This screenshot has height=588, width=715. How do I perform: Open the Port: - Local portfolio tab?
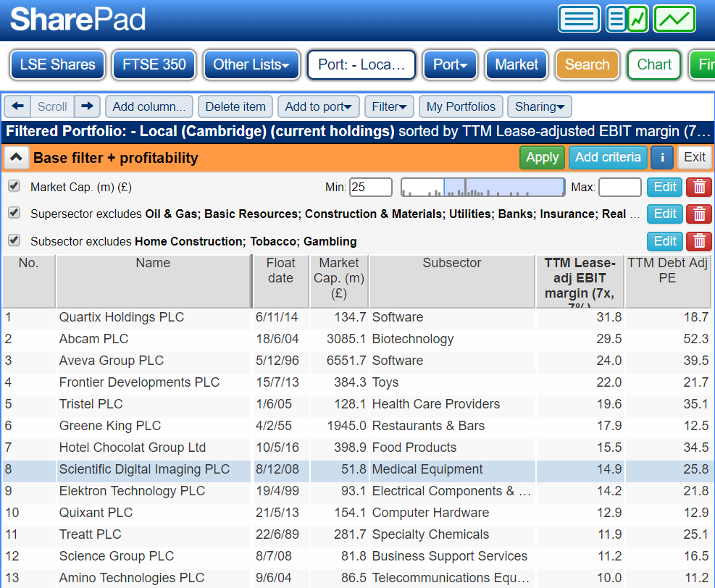point(361,64)
